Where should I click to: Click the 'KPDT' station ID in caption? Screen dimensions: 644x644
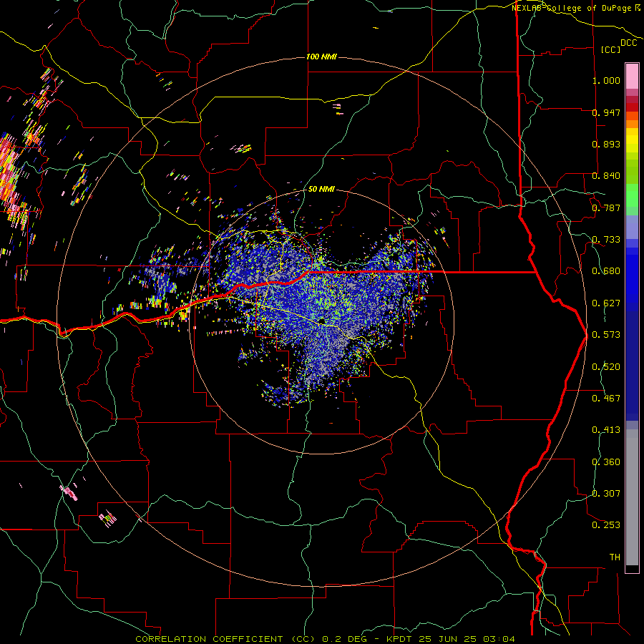pos(400,639)
